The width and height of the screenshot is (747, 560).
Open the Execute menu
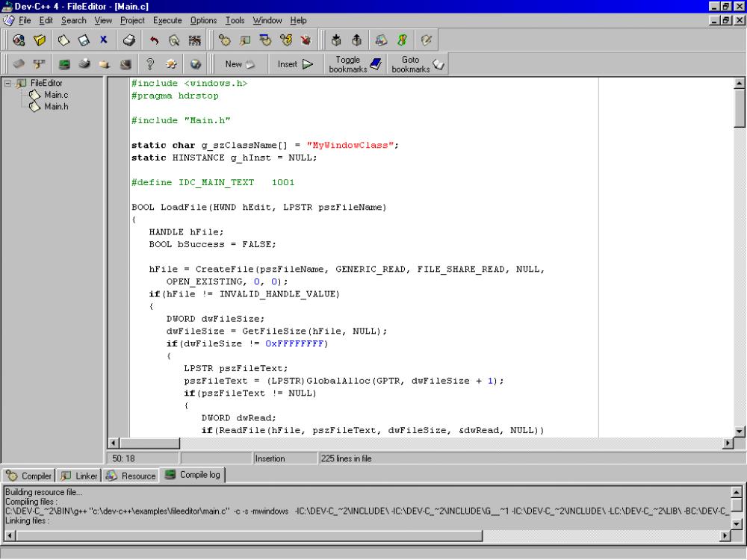tap(167, 20)
